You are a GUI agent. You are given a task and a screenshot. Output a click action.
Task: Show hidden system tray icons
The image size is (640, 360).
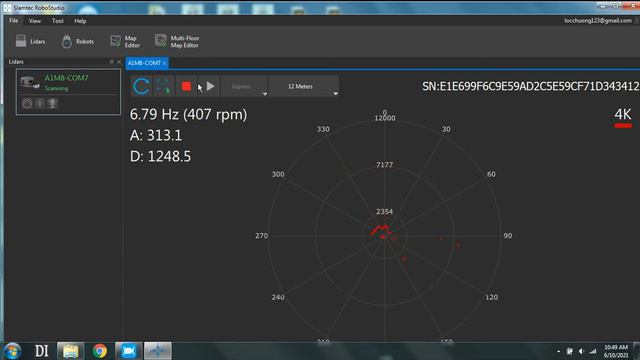[x=558, y=351]
